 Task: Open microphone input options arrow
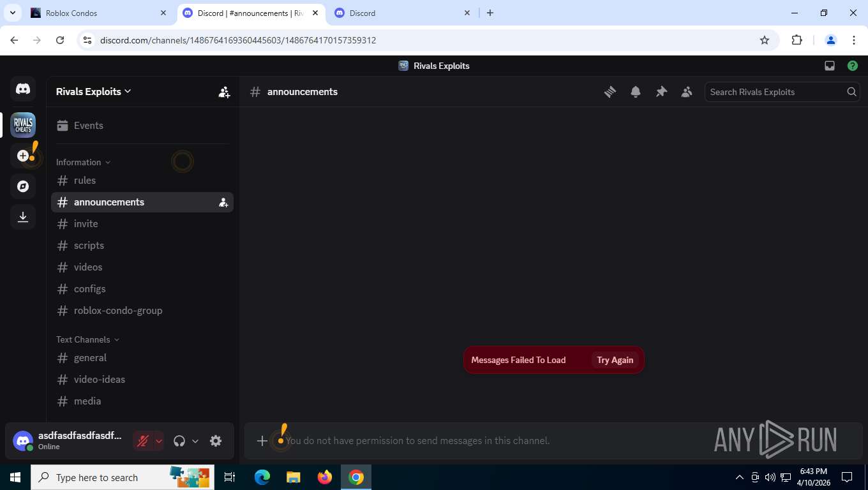pos(159,441)
